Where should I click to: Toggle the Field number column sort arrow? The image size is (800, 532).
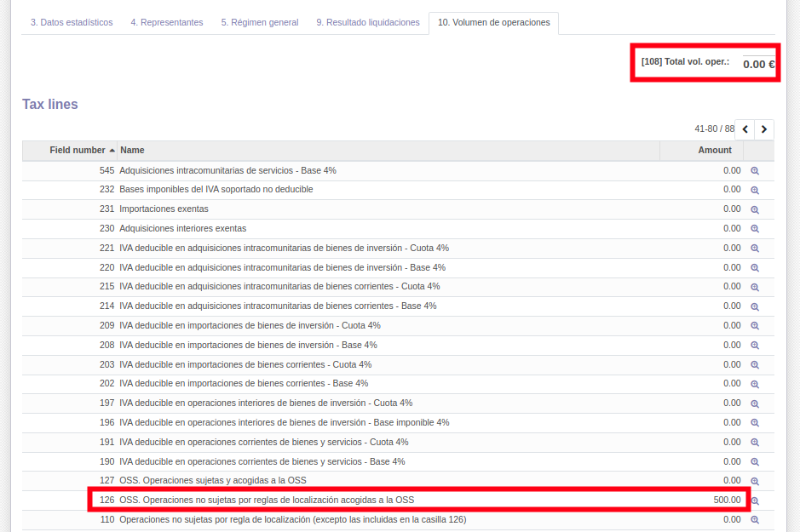110,150
